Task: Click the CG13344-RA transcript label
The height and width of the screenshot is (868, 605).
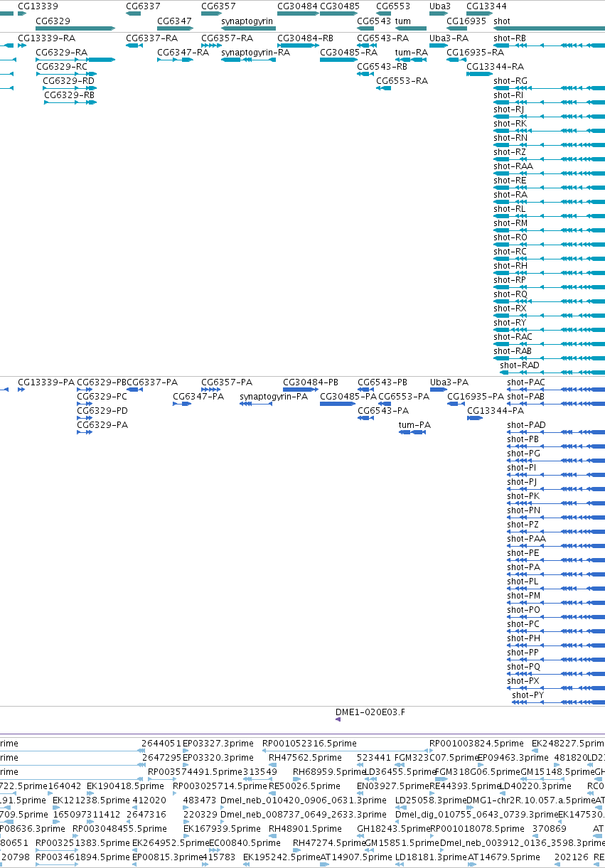Action: [x=495, y=67]
